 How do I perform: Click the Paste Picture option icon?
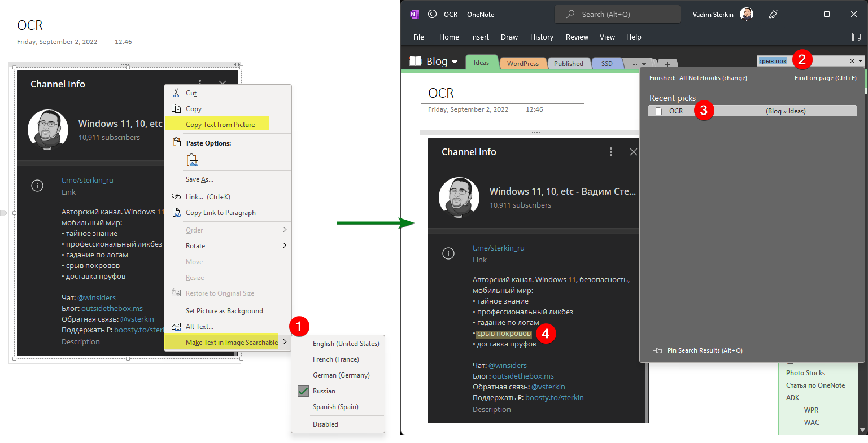(x=193, y=160)
